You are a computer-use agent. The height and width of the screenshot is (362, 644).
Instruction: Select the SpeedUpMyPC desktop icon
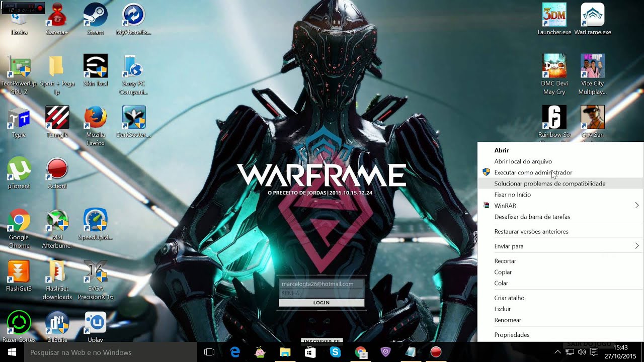(x=95, y=224)
